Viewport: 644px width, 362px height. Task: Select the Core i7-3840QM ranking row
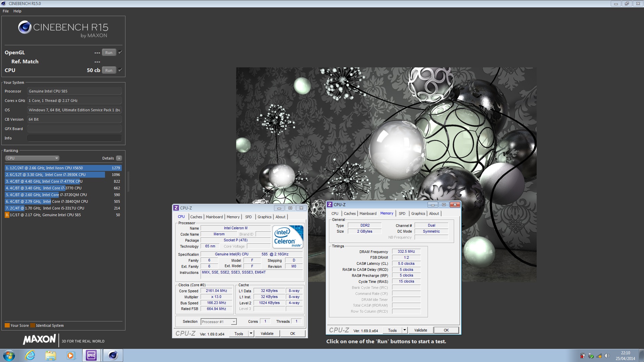pyautogui.click(x=63, y=201)
